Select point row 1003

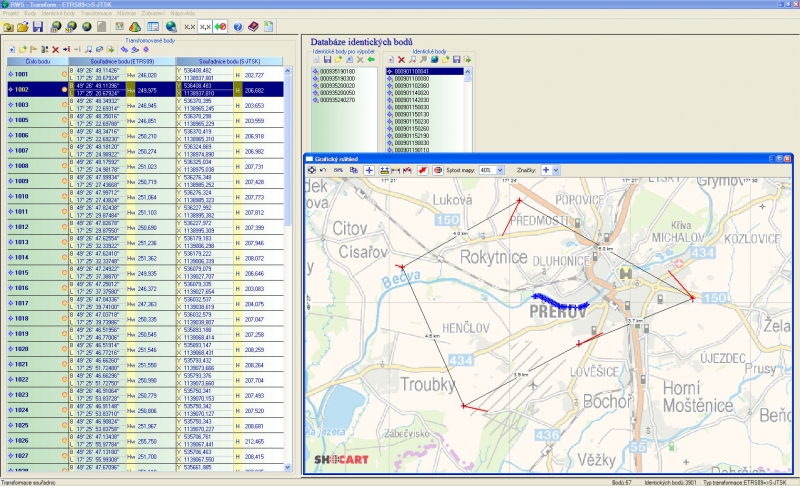coord(145,105)
